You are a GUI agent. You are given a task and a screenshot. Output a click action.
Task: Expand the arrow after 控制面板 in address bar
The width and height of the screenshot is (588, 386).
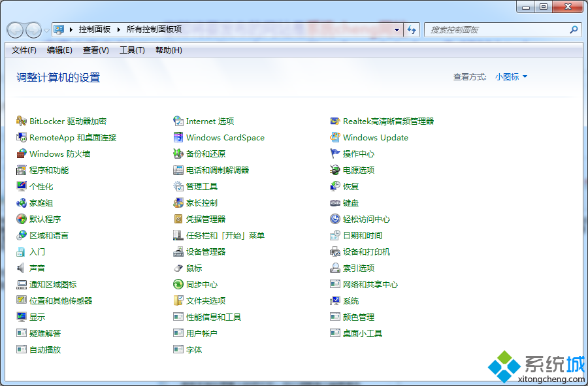[118, 29]
